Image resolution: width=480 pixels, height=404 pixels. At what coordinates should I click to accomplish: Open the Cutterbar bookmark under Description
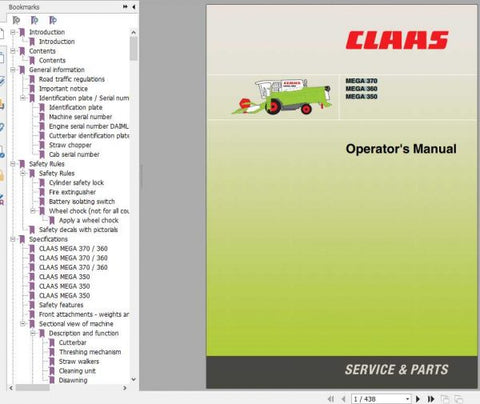(x=72, y=342)
